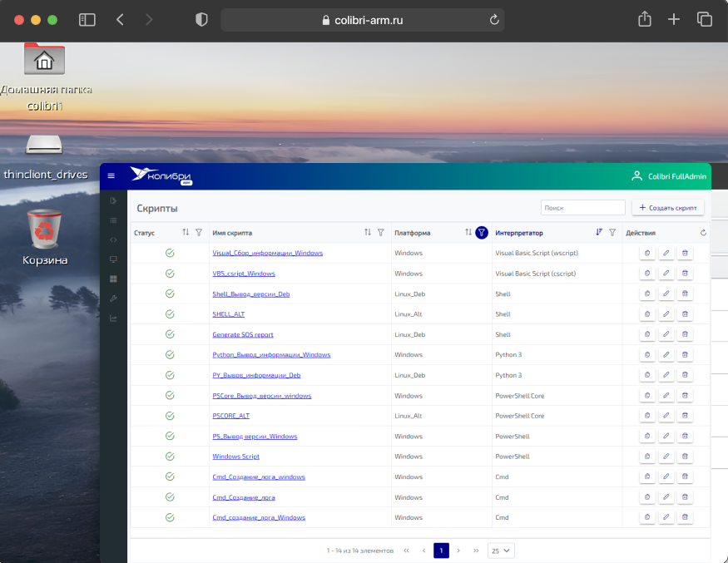
Task: Sort by Имя скрипта column
Action: click(x=368, y=232)
